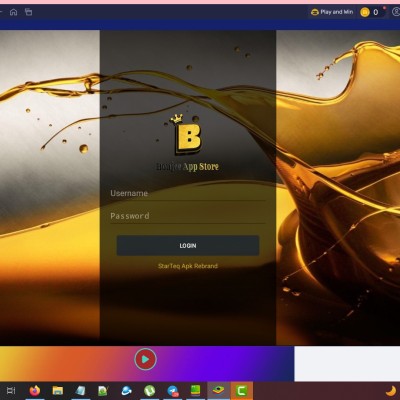The height and width of the screenshot is (400, 400).
Task: Open the user account profile icon
Action: pyautogui.click(x=396, y=12)
